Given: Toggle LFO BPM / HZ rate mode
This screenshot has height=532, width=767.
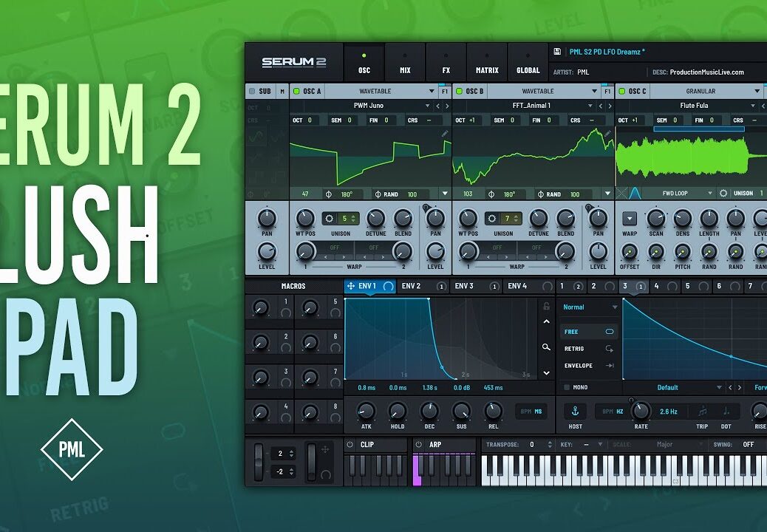Looking at the screenshot, I should pyautogui.click(x=613, y=412).
